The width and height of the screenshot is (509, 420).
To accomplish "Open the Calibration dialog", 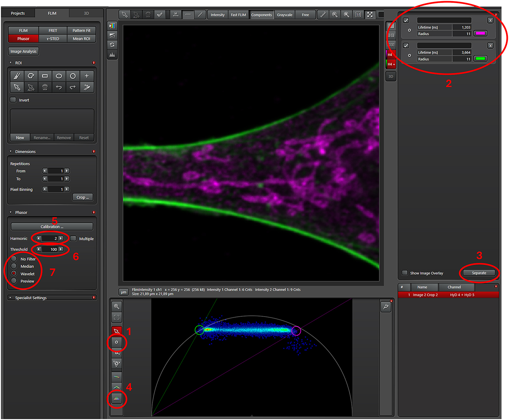I will (52, 226).
